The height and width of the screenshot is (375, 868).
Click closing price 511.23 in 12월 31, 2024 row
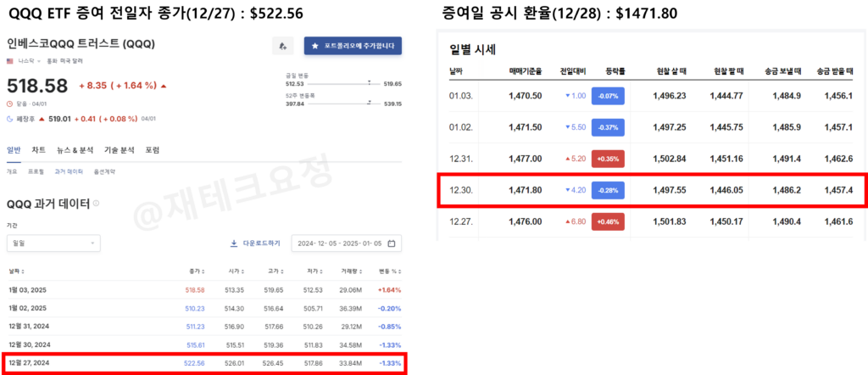196,327
